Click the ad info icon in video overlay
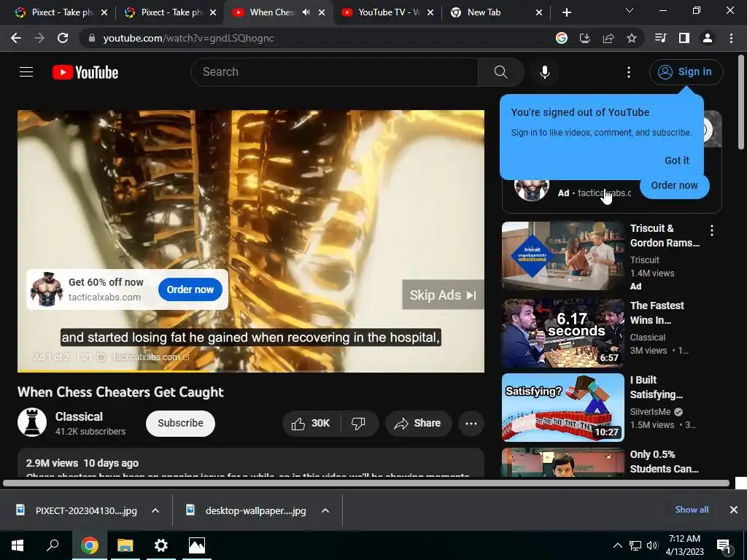 click(x=101, y=357)
